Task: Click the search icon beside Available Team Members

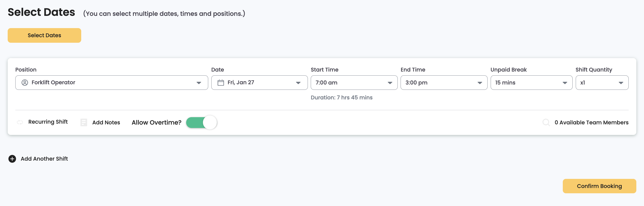Action: coord(546,122)
